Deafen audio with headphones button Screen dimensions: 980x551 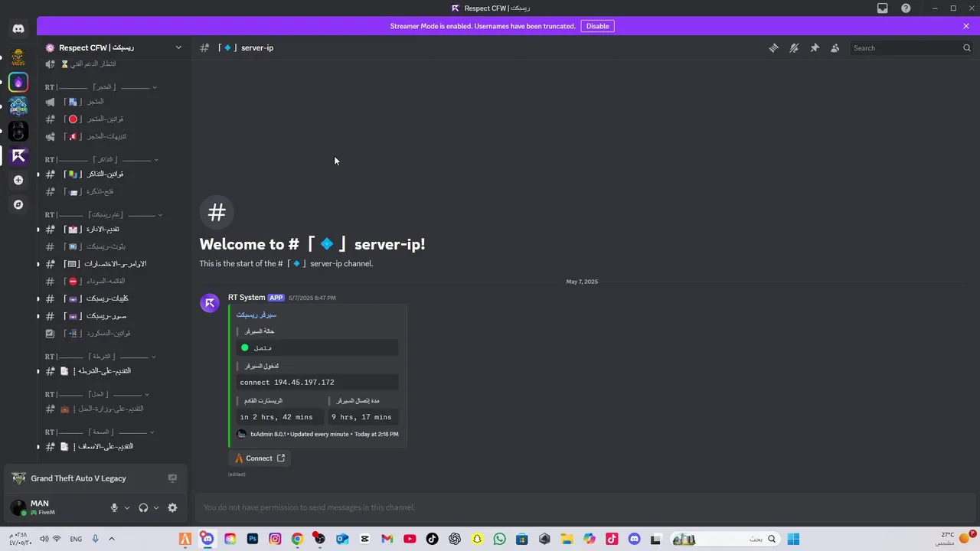coord(143,507)
